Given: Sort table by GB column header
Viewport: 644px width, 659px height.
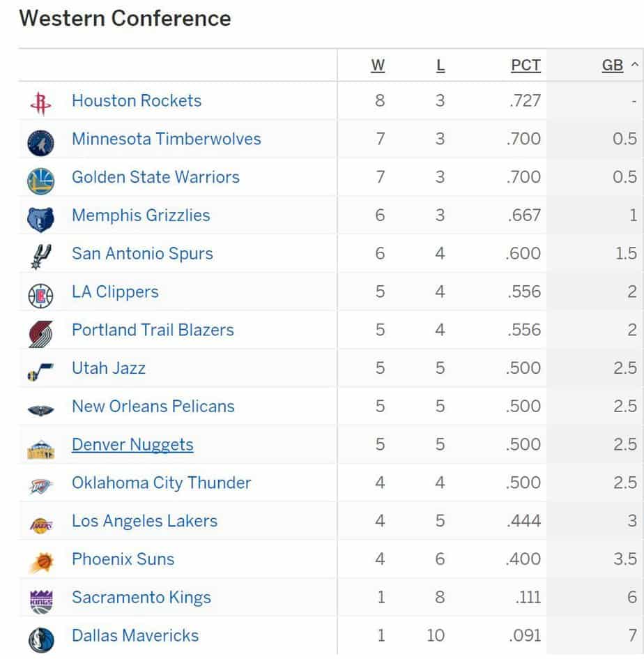Looking at the screenshot, I should [613, 66].
